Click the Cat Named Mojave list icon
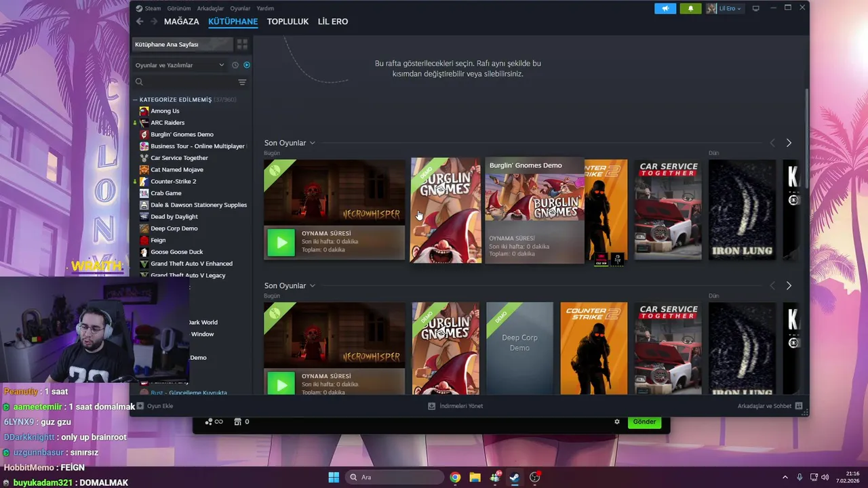Viewport: 868px width, 488px height. pos(144,169)
